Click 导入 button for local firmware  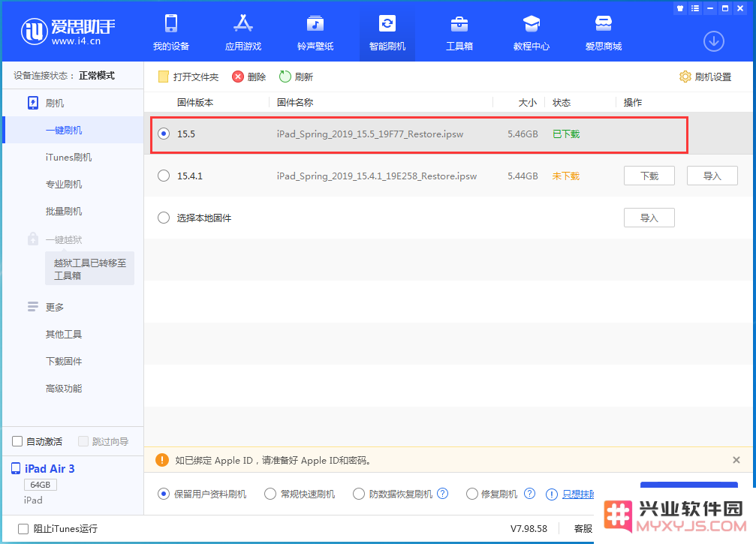(x=649, y=218)
